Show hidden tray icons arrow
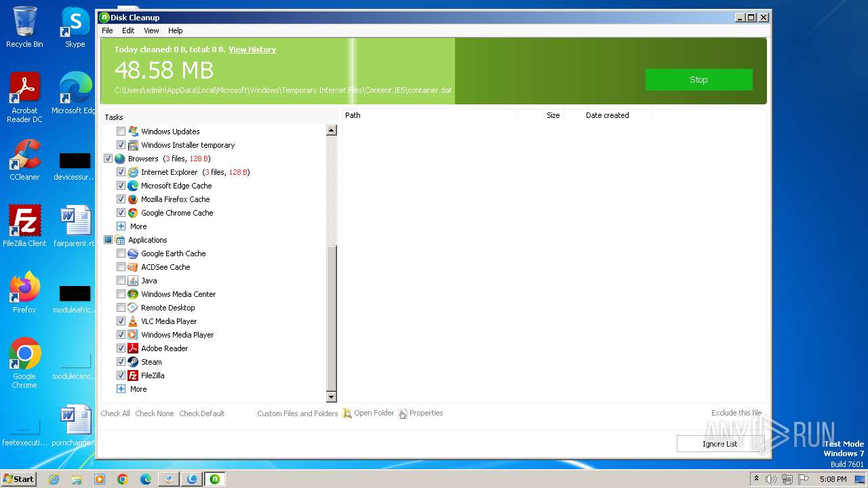Image resolution: width=868 pixels, height=488 pixels. [756, 479]
